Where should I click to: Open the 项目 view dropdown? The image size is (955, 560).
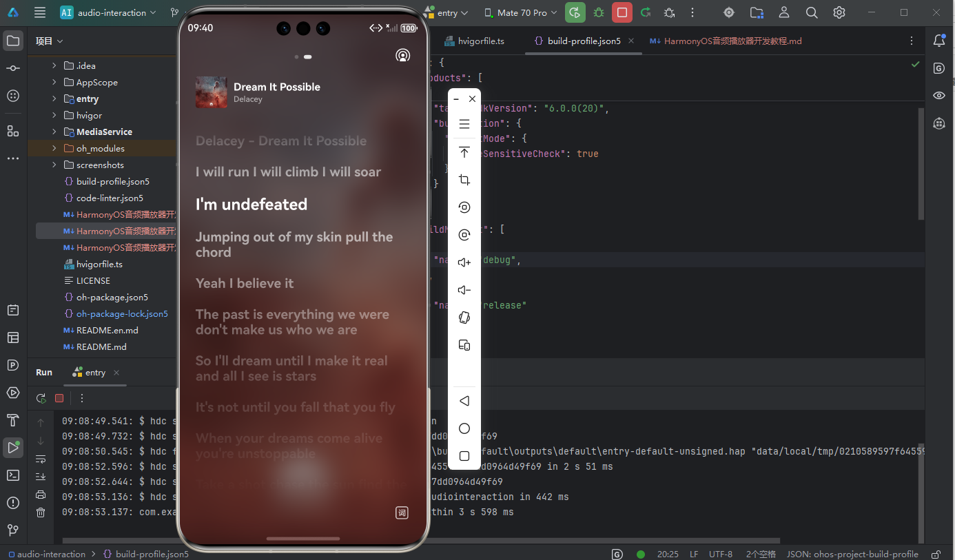pyautogui.click(x=50, y=41)
